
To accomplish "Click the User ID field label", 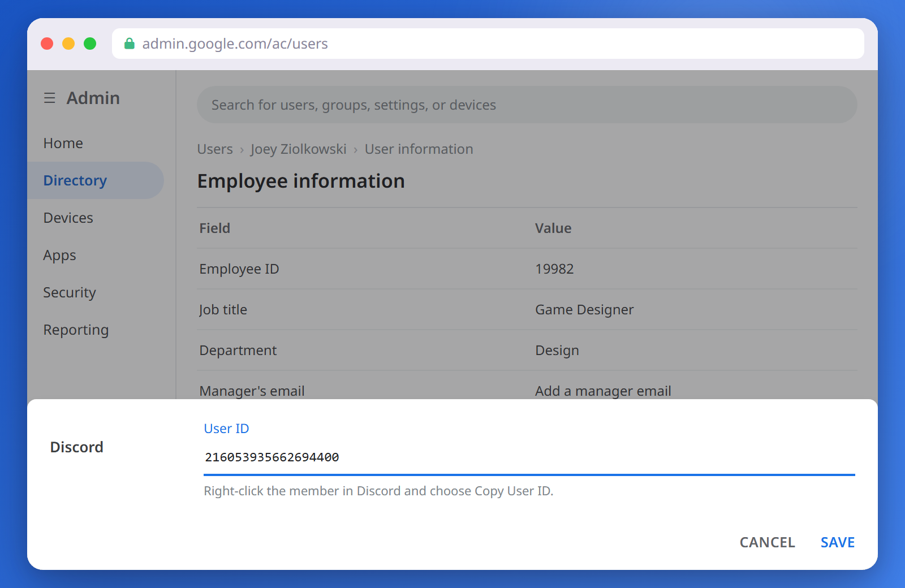I will click(226, 429).
